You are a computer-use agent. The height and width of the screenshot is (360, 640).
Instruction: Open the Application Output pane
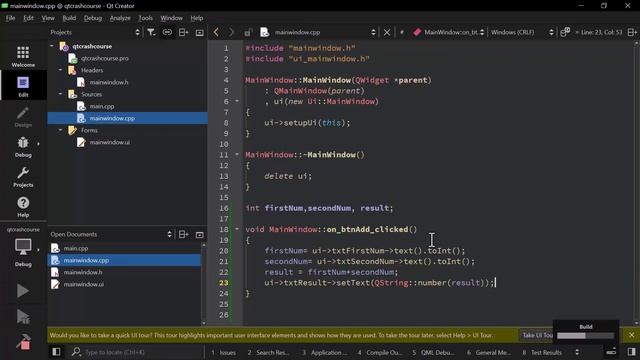point(324,352)
